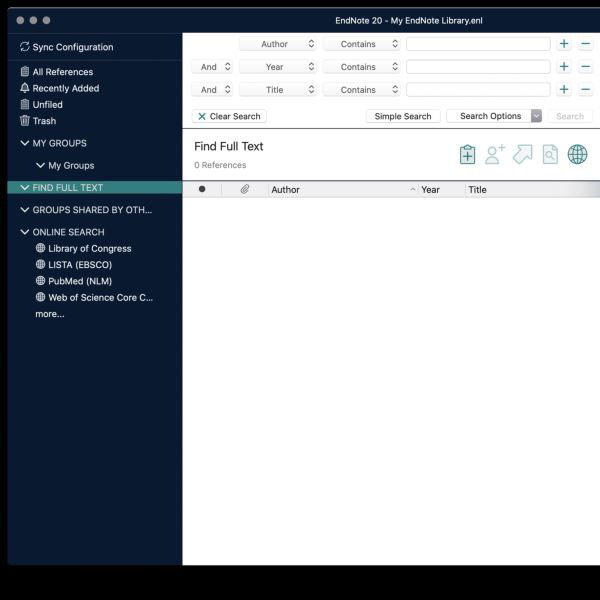Collapse the My Groups subgroup chevron
The height and width of the screenshot is (600, 600).
pyautogui.click(x=40, y=165)
